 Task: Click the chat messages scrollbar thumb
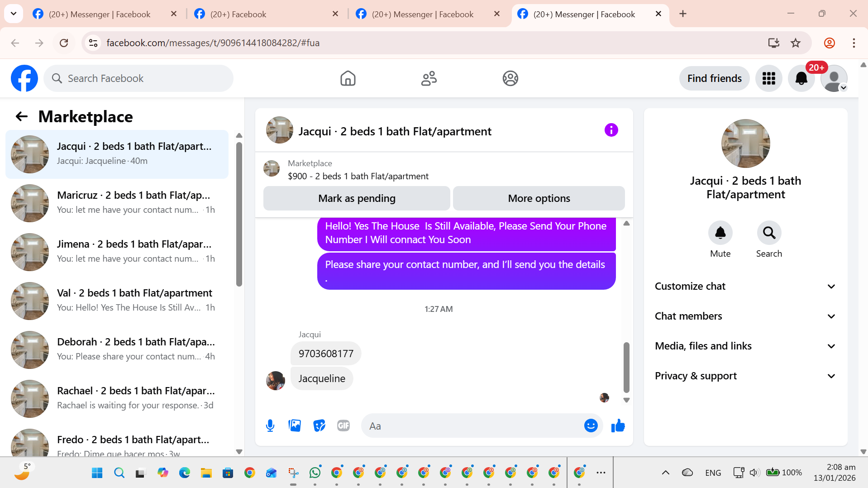pos(626,367)
